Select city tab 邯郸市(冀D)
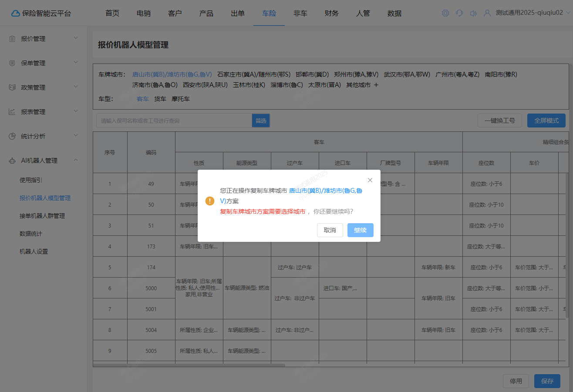 coord(312,74)
